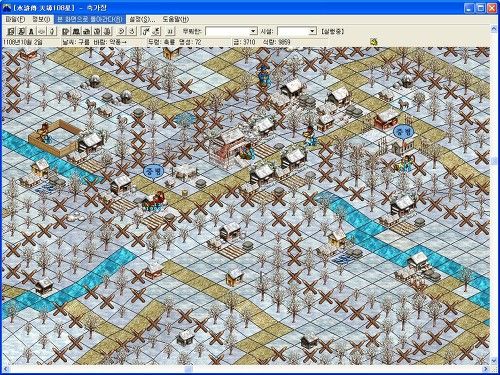Click the 식량: 9859 food value
Screen dimensions: 500x375
[277, 42]
